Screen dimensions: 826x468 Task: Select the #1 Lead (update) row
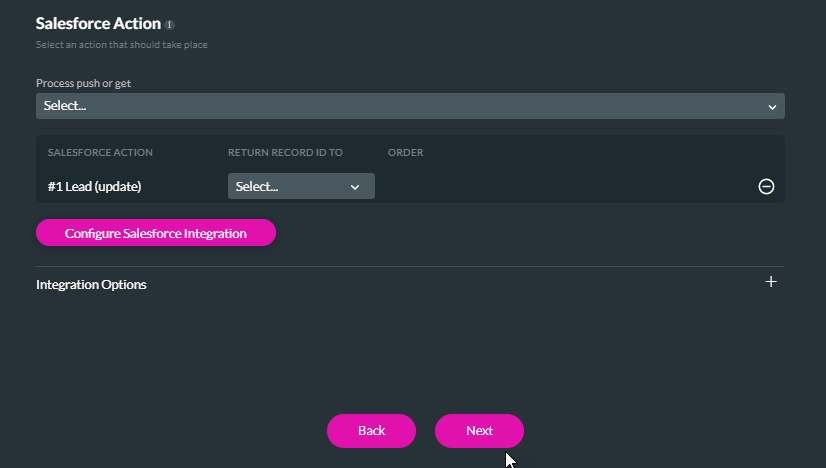pyautogui.click(x=95, y=186)
